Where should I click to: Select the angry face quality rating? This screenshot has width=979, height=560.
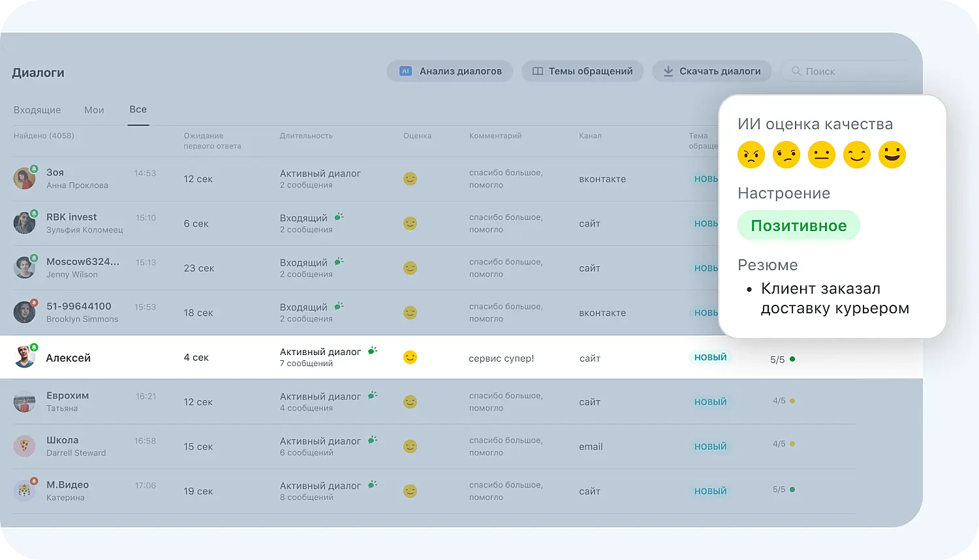[x=751, y=155]
